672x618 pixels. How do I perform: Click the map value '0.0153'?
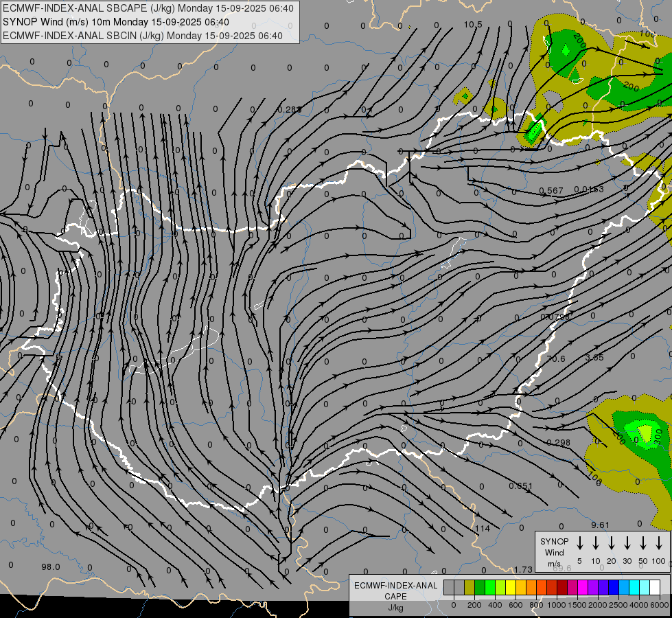589,190
